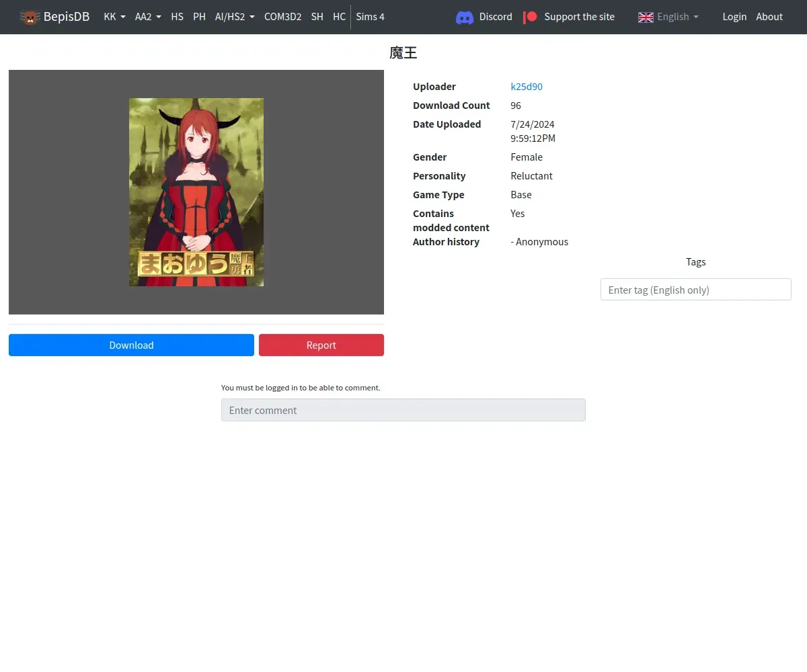Click the download count value 96
The width and height of the screenshot is (807, 672).
(516, 106)
